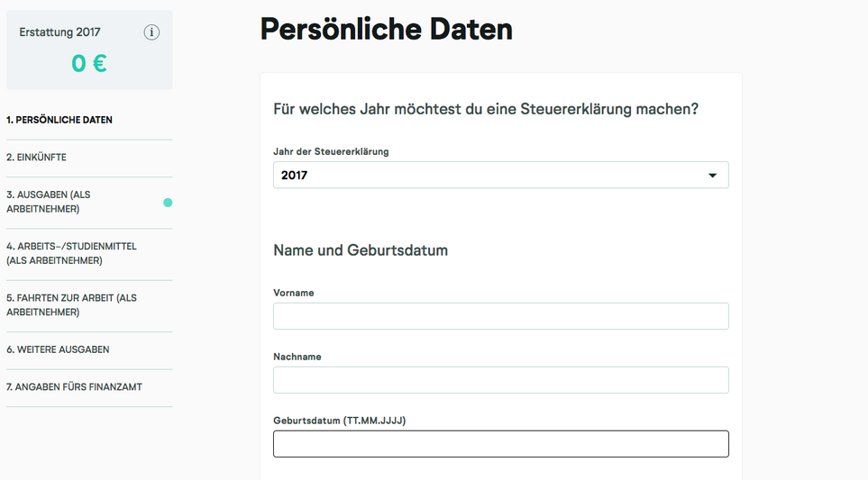Screen dimensions: 868x480
Task: Click the 0 € refund amount
Action: pyautogui.click(x=89, y=64)
